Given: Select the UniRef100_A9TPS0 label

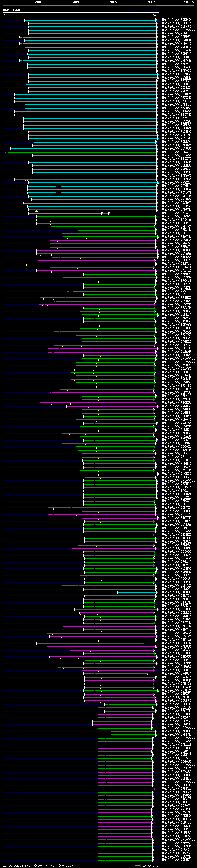Looking at the screenshot, I should [176, 206].
